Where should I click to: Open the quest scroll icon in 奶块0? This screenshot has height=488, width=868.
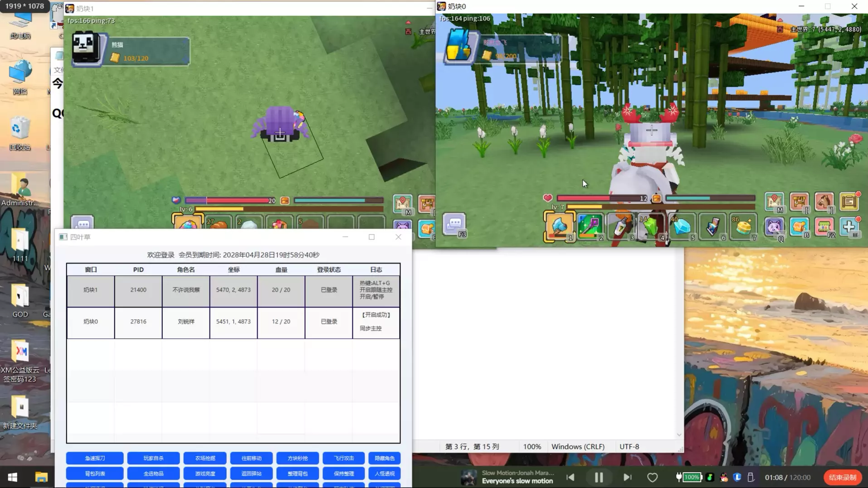click(x=849, y=202)
